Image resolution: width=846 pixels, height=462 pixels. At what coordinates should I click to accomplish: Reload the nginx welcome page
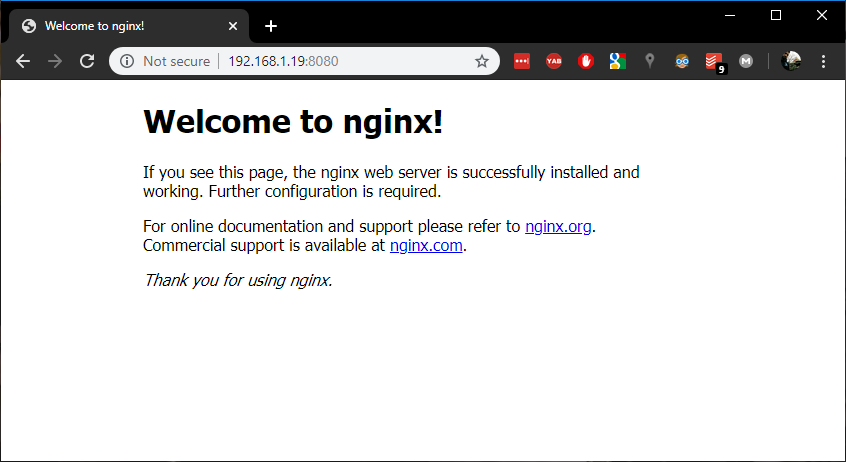[87, 61]
